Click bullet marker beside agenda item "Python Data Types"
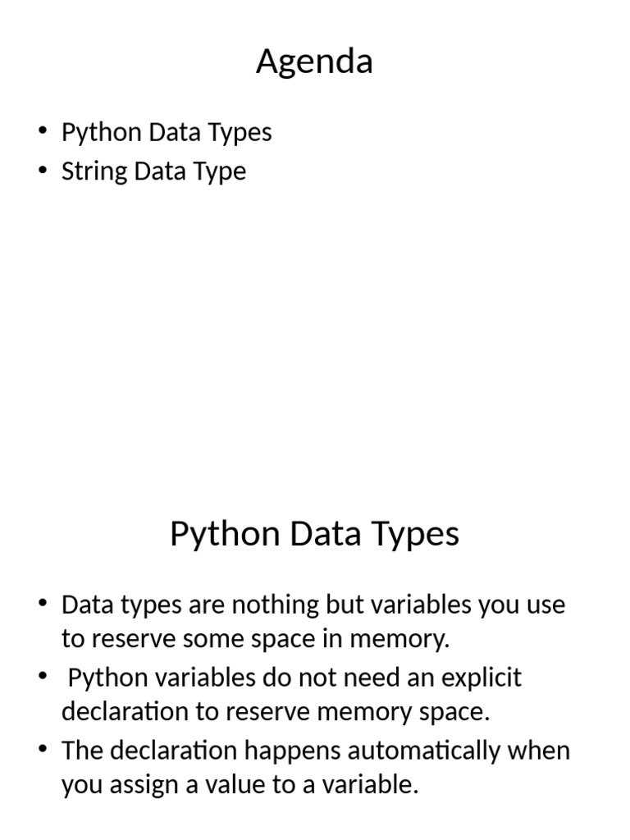630x840 pixels. (43, 133)
